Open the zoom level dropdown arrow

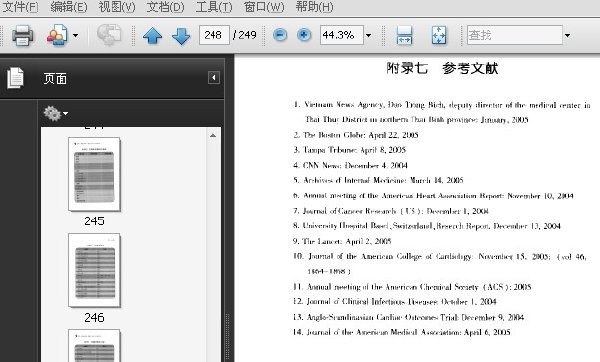(368, 36)
